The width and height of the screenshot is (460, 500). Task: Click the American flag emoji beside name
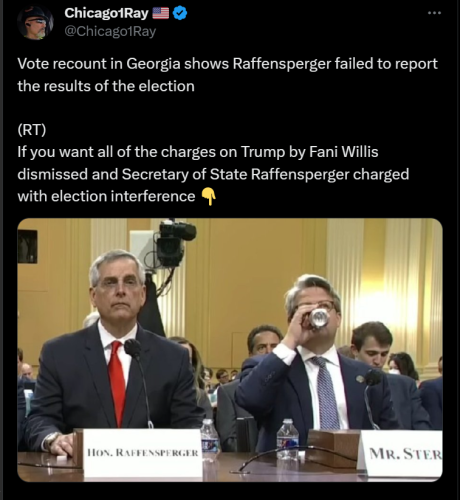coord(161,13)
